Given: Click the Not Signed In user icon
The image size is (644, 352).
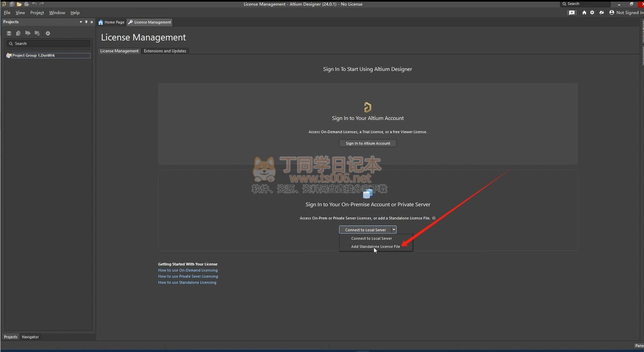Looking at the screenshot, I should click(612, 12).
